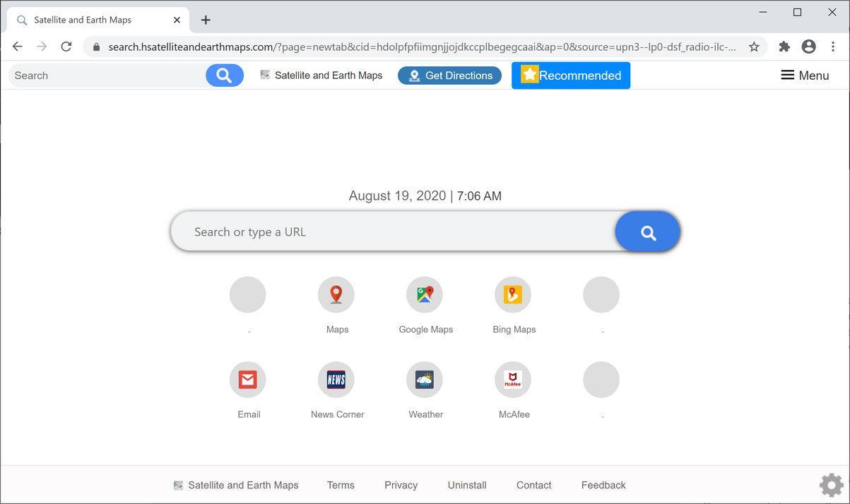850x504 pixels.
Task: Open the settings gear at bottom right
Action: (831, 484)
